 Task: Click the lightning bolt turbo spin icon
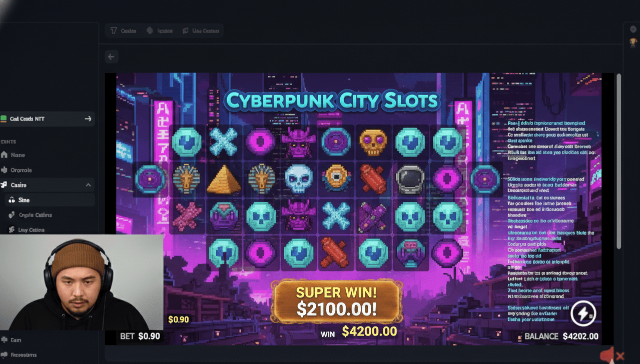[582, 312]
